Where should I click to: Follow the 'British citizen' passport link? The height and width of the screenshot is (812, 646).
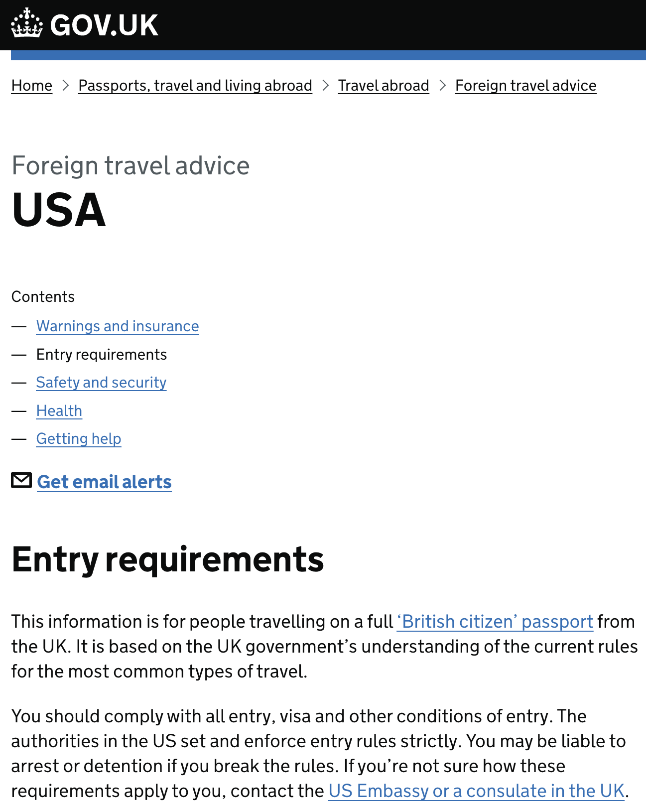[x=495, y=622]
